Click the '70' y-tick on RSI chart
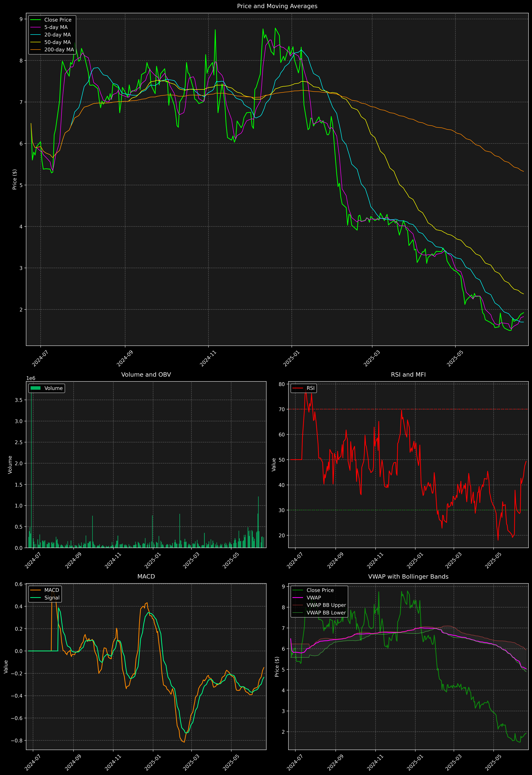532x775 pixels. click(282, 409)
